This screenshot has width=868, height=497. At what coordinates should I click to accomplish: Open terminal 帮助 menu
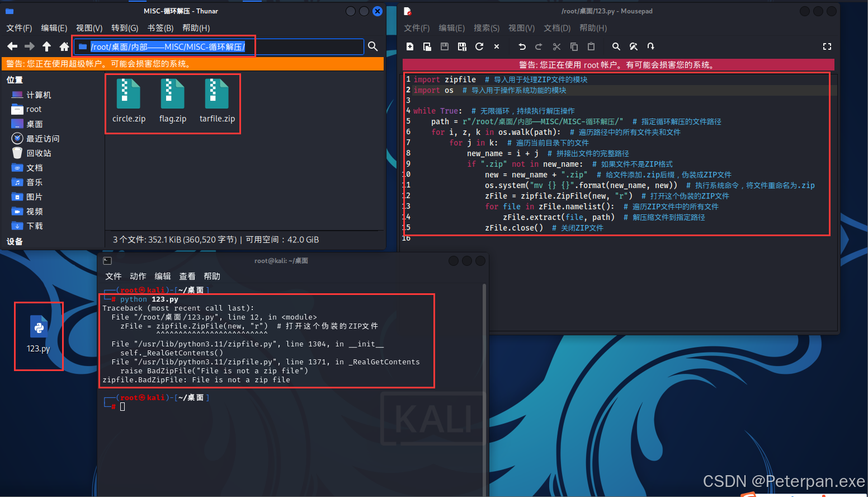tap(212, 276)
